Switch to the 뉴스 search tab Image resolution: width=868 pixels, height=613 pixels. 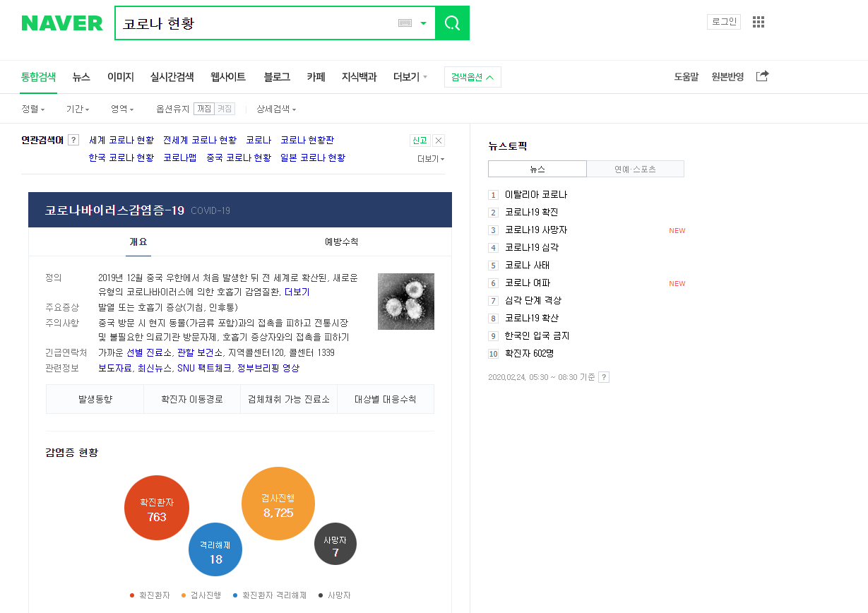pos(81,77)
